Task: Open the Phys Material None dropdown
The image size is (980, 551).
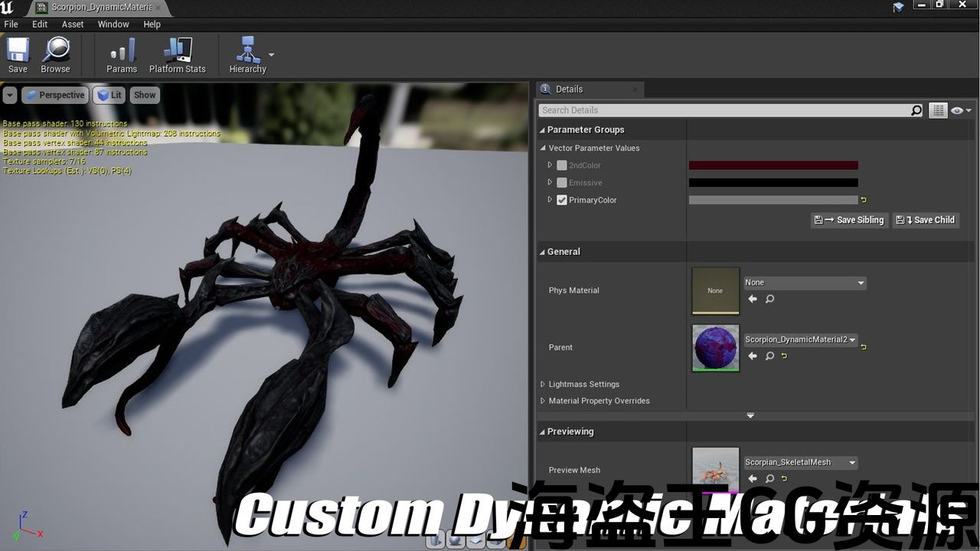Action: [x=805, y=282]
